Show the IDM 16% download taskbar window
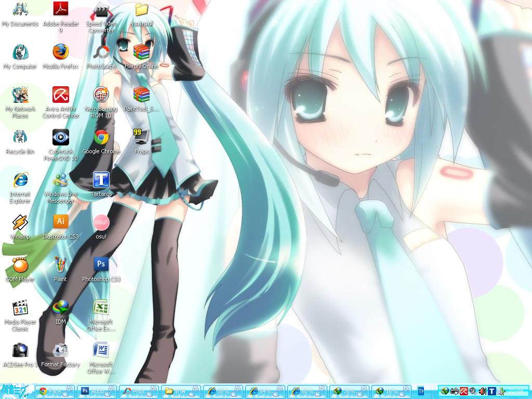Screen dimensions: 532x399 pyautogui.click(x=392, y=391)
